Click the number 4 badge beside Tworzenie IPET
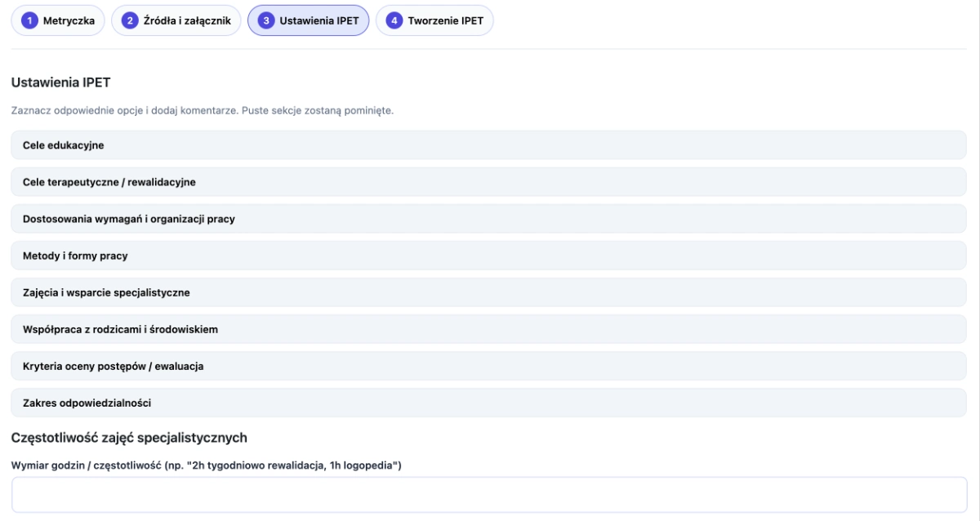This screenshot has height=521, width=980. tap(394, 21)
